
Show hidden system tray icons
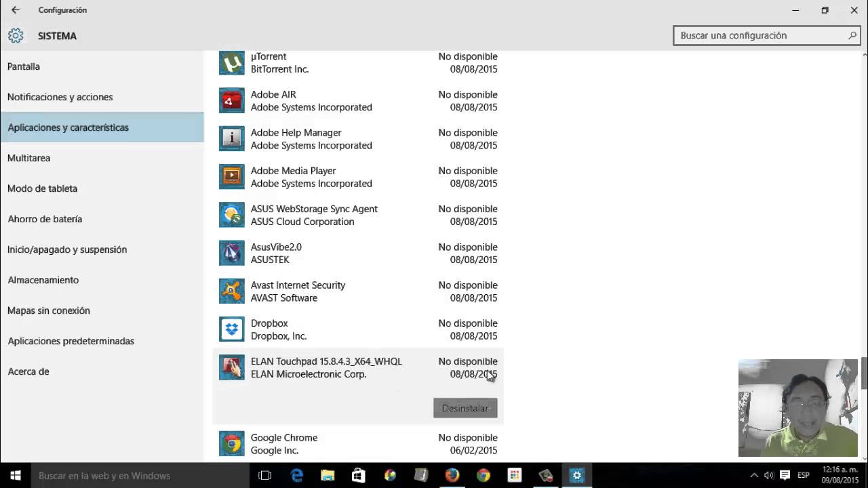click(754, 475)
